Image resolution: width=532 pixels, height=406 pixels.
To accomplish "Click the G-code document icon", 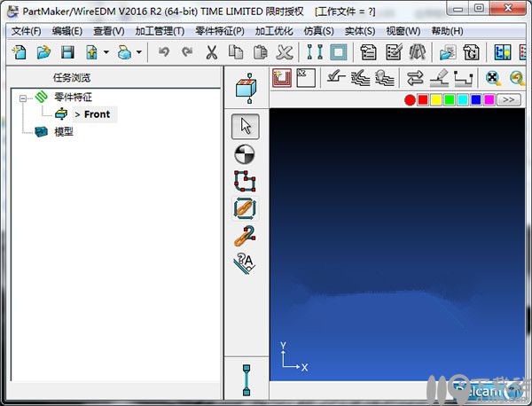I will (472, 52).
